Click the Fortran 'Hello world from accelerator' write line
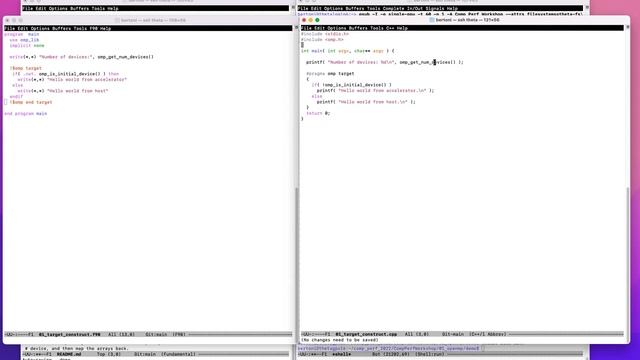The height and width of the screenshot is (360, 640). click(x=72, y=80)
